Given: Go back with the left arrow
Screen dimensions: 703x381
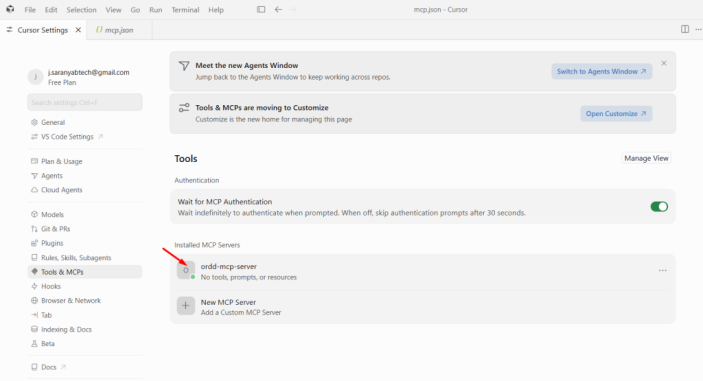Looking at the screenshot, I should pos(278,9).
